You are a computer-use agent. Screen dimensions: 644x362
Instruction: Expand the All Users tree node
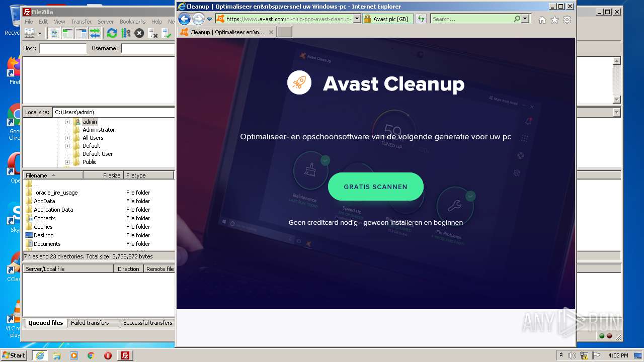67,138
